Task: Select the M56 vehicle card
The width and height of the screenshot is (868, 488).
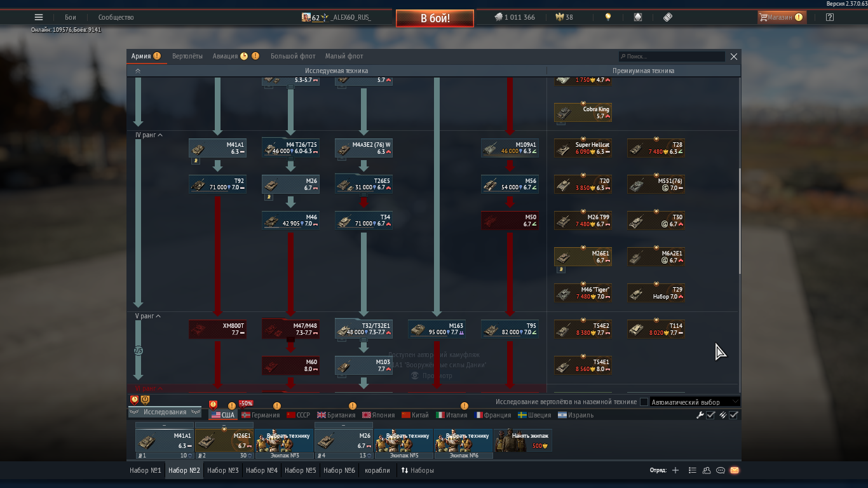Action: (510, 184)
